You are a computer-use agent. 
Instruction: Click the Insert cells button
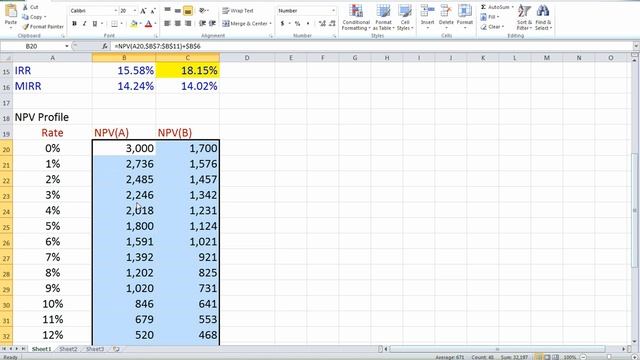point(427,16)
